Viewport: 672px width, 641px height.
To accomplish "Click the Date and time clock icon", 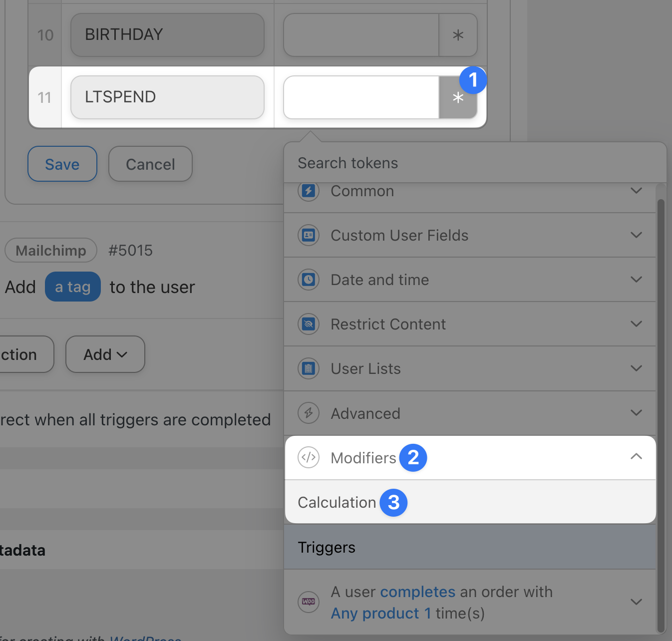I will click(309, 280).
